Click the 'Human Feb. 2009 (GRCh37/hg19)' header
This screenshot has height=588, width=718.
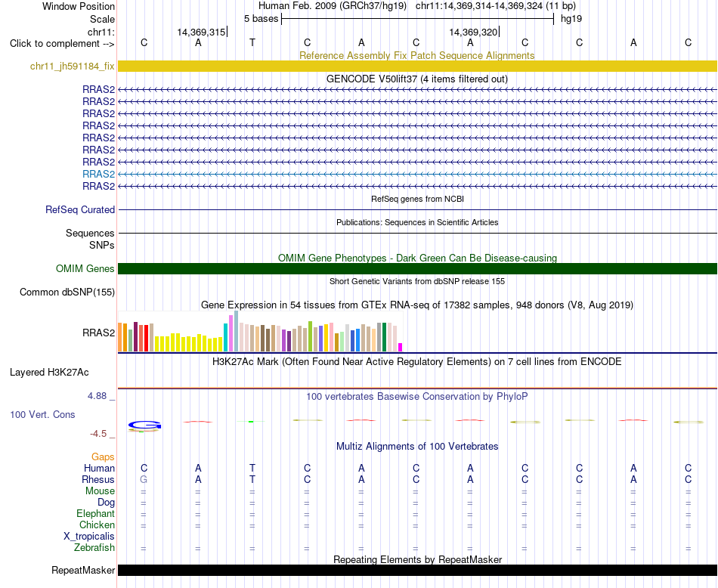(333, 6)
